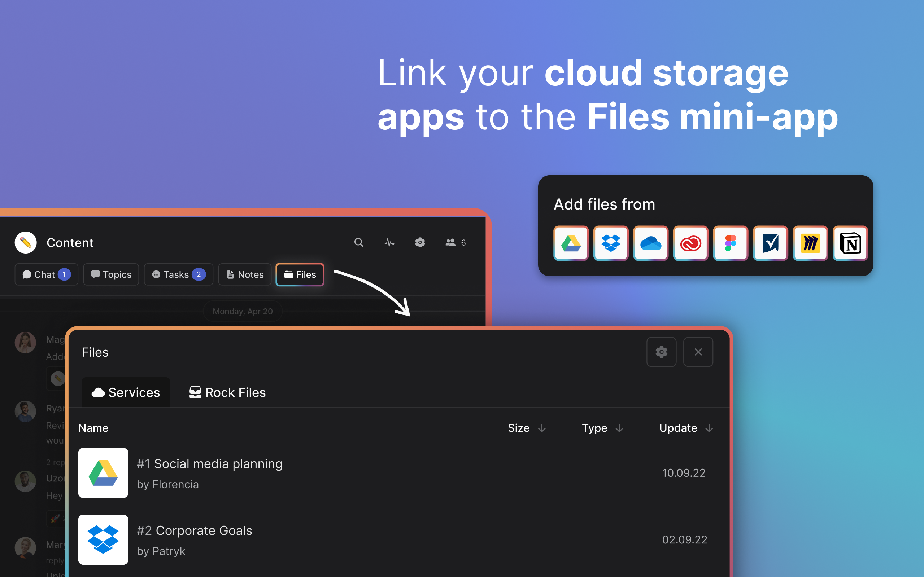Sort files by Type arrow
The image size is (924, 577).
[x=619, y=428]
